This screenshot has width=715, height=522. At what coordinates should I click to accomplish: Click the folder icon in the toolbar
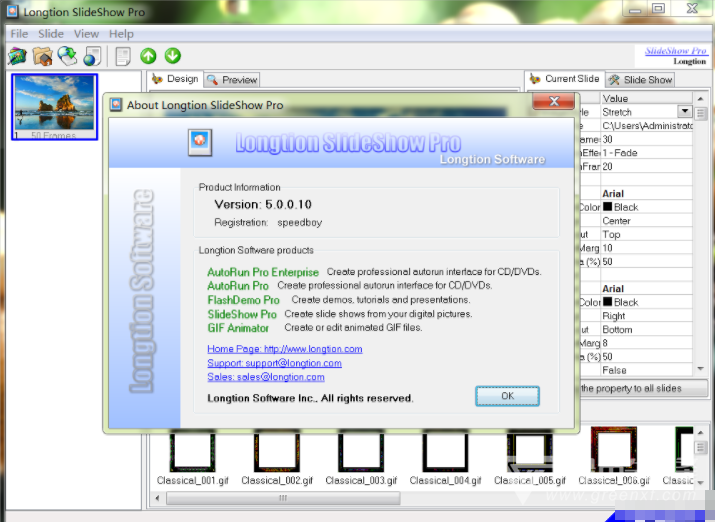42,56
